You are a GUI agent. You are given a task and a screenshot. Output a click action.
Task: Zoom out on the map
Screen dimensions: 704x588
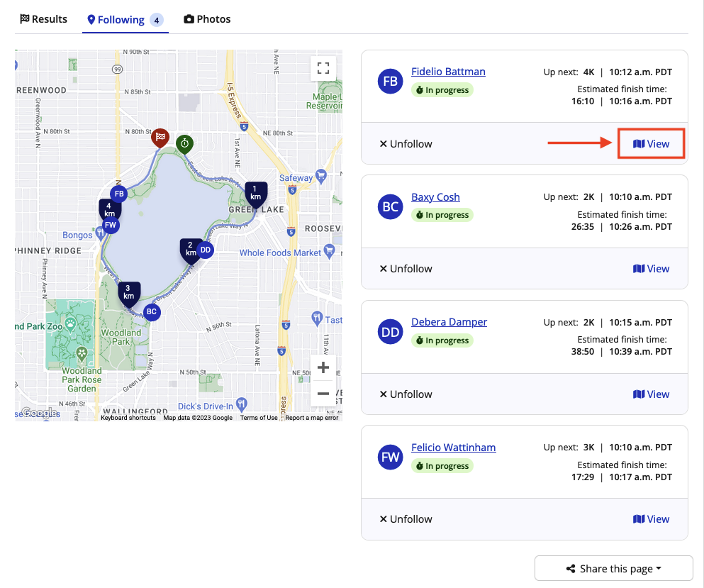tap(323, 393)
